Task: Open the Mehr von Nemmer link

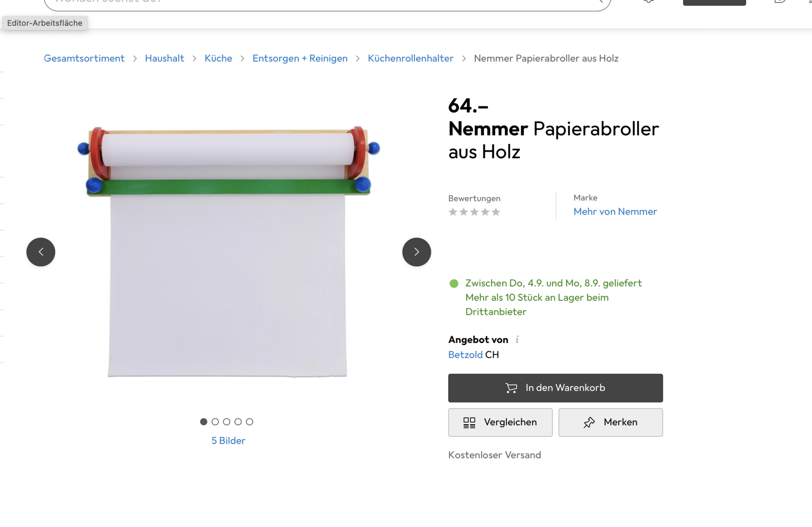Action: click(615, 212)
